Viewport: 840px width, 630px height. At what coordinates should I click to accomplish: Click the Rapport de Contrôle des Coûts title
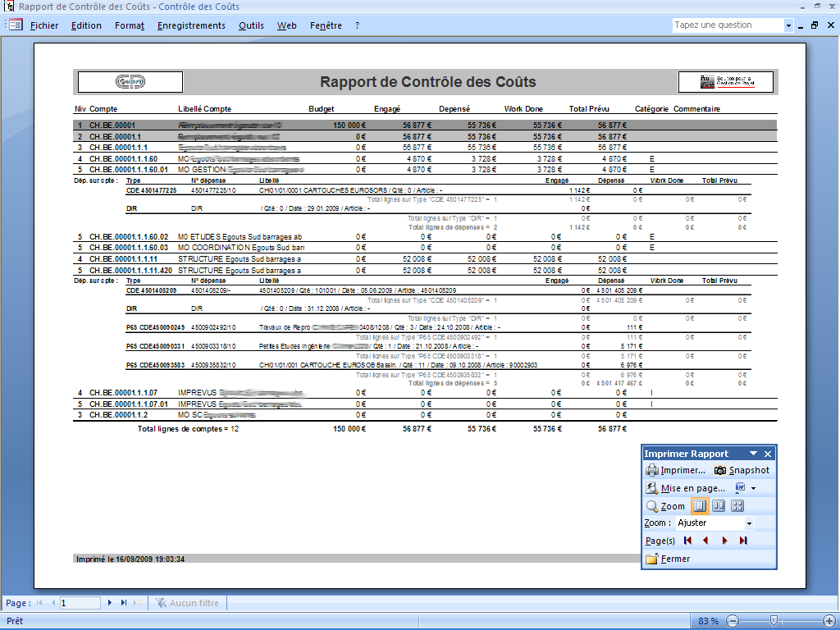tap(428, 82)
